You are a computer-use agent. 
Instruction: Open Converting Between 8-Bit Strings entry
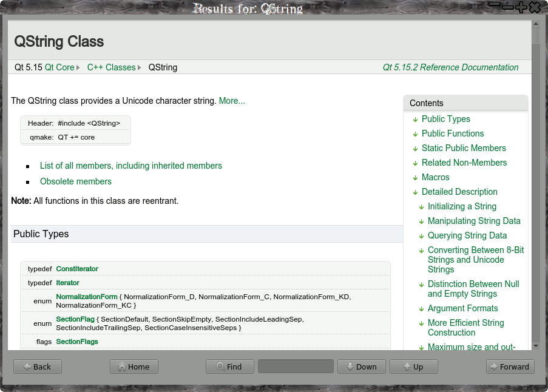pyautogui.click(x=476, y=260)
